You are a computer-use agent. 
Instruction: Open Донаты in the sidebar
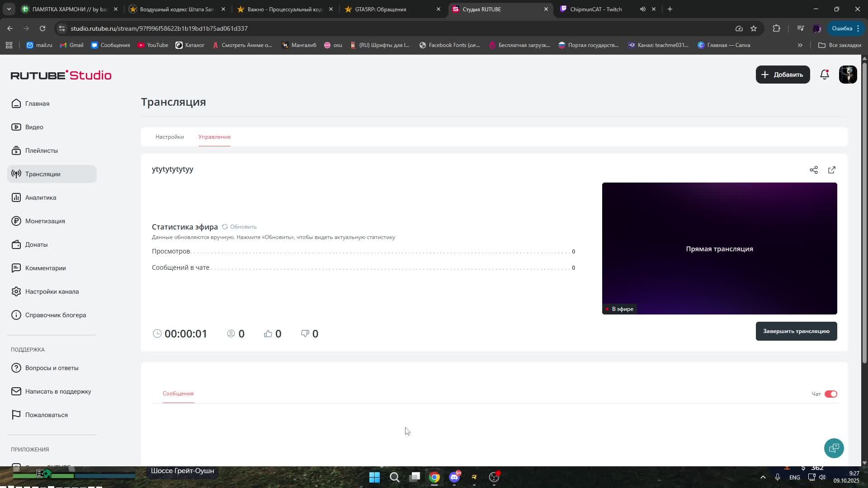click(36, 244)
